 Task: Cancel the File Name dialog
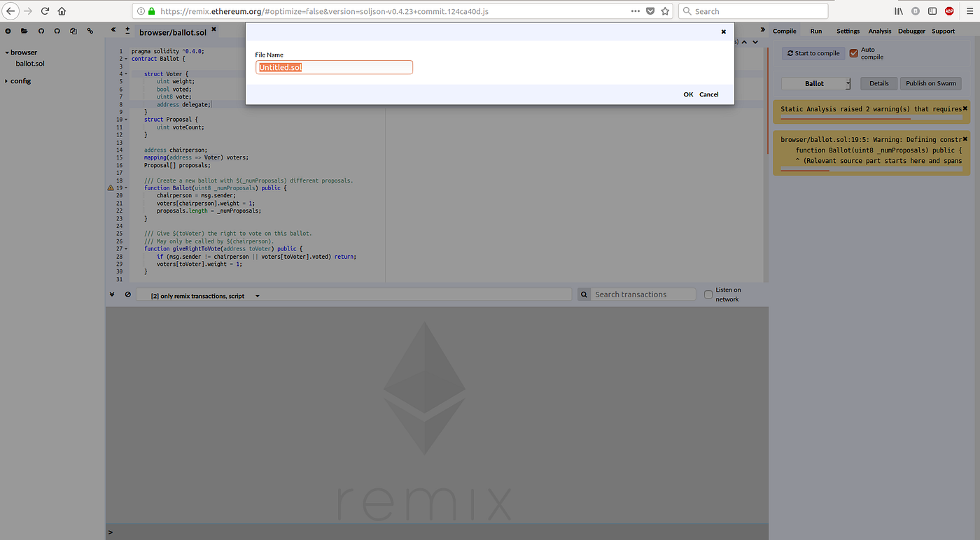708,94
